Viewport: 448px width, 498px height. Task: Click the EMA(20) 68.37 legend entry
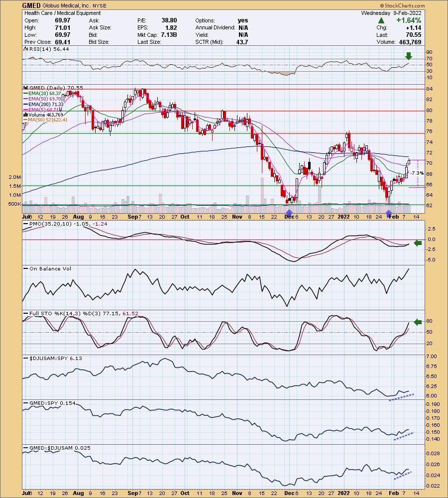45,94
